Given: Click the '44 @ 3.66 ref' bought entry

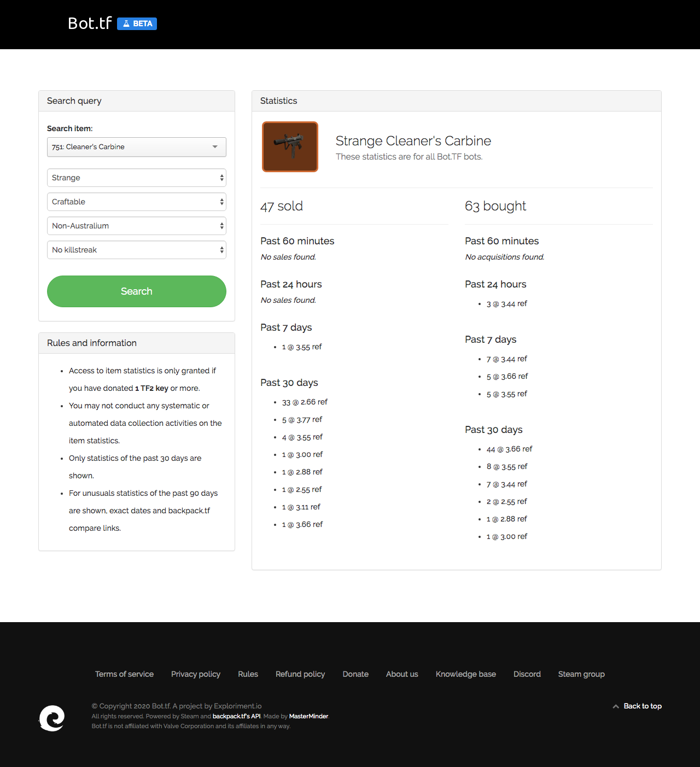Looking at the screenshot, I should [509, 449].
